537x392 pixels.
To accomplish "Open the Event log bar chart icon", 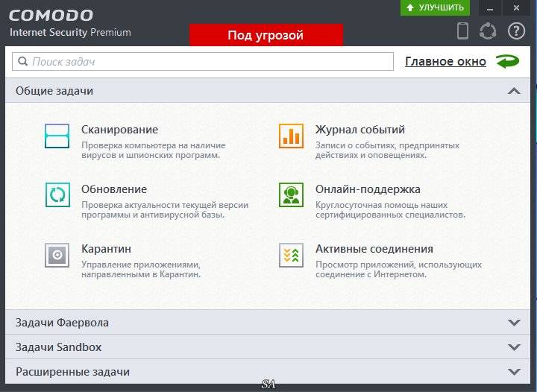I will click(291, 136).
